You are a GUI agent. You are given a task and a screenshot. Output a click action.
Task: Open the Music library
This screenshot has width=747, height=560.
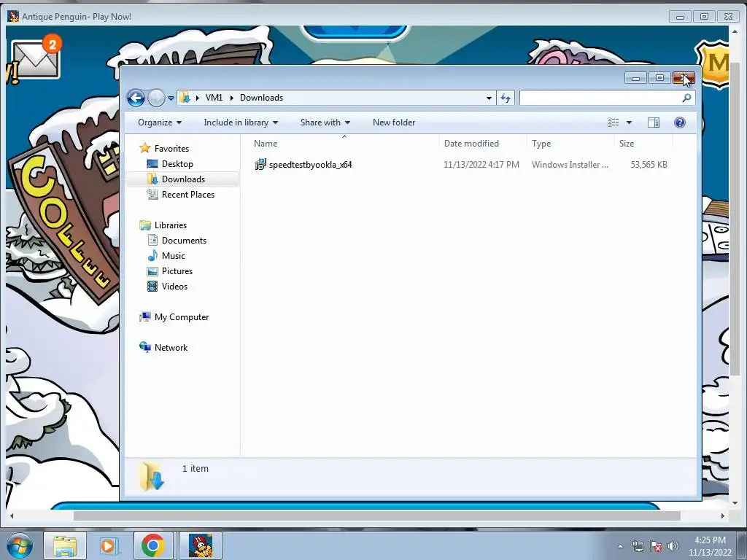pyautogui.click(x=174, y=256)
